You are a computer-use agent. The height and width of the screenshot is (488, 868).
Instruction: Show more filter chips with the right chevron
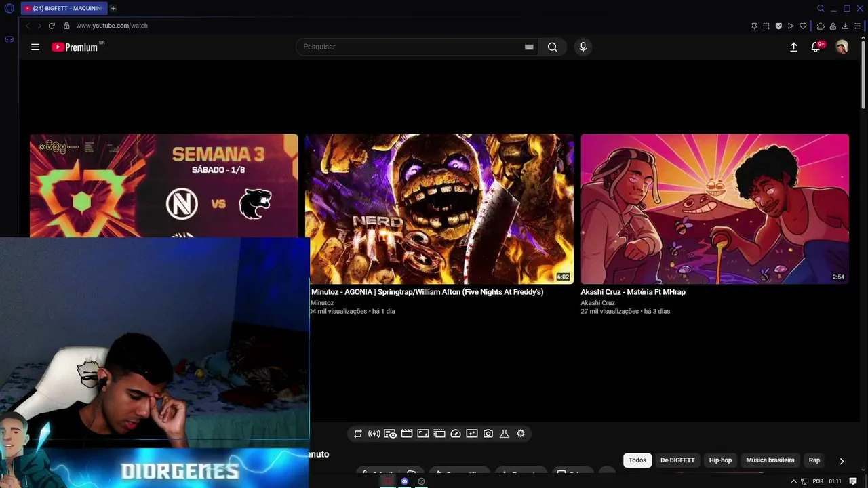pos(842,461)
